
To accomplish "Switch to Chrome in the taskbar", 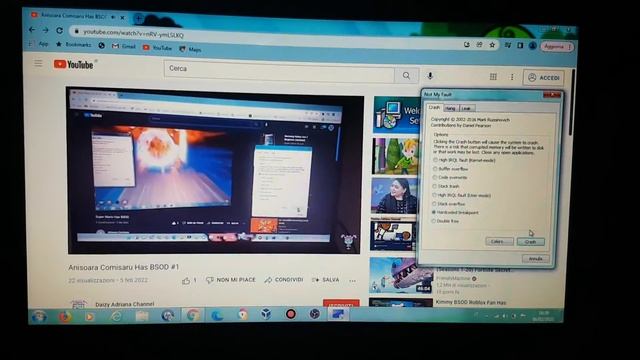I will point(193,315).
